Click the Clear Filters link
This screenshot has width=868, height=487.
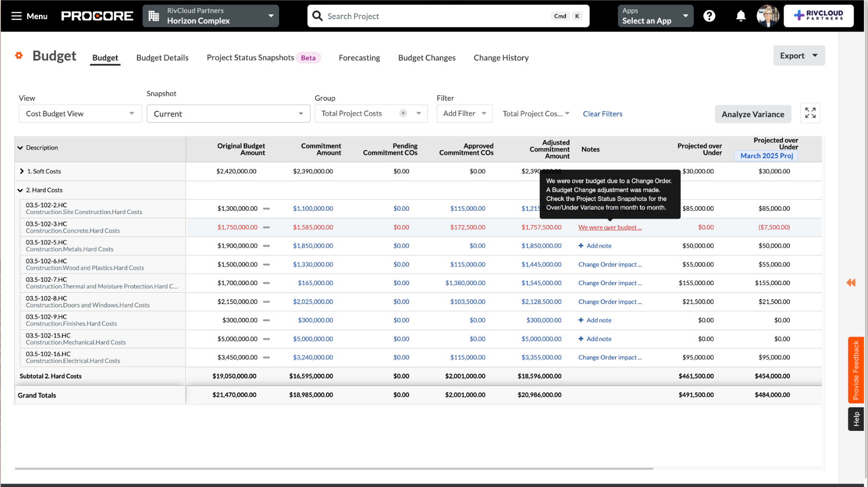tap(603, 114)
